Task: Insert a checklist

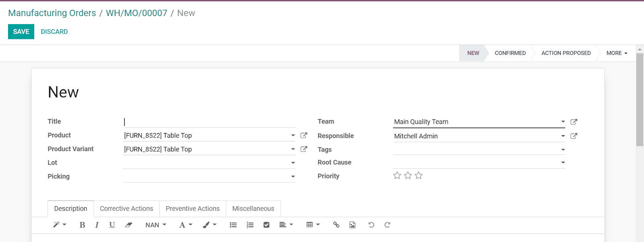Action: (x=266, y=225)
